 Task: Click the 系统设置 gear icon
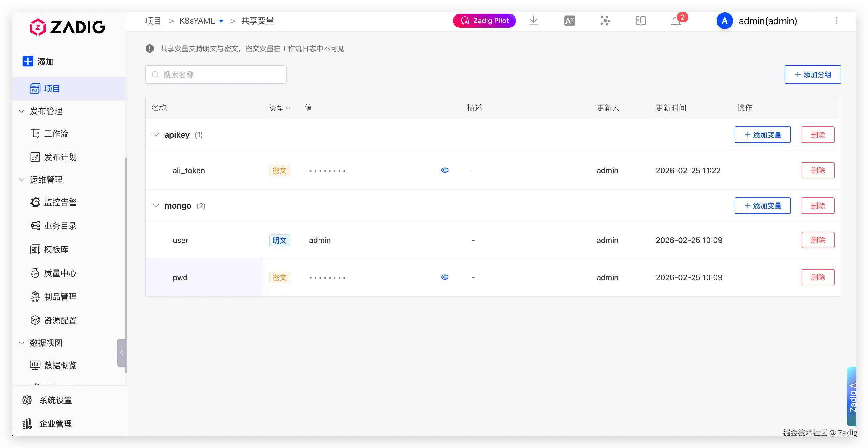27,400
